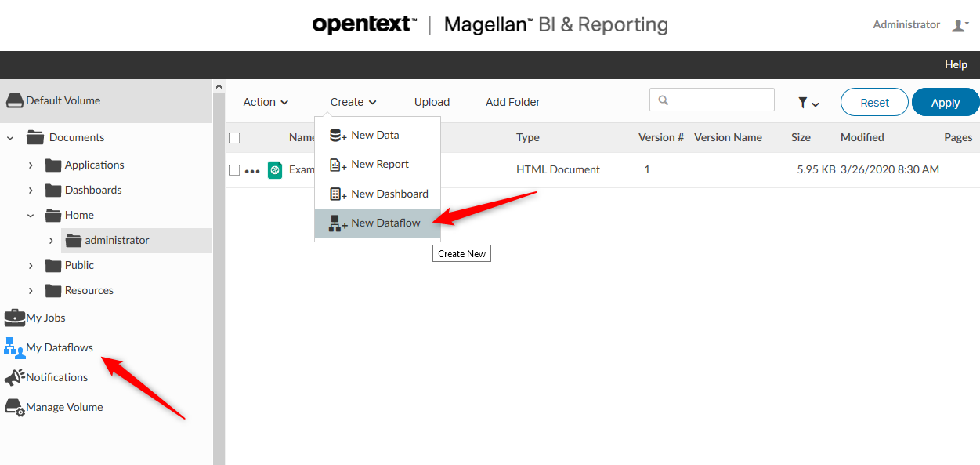Open the three-dots menu for the document row

tap(251, 170)
